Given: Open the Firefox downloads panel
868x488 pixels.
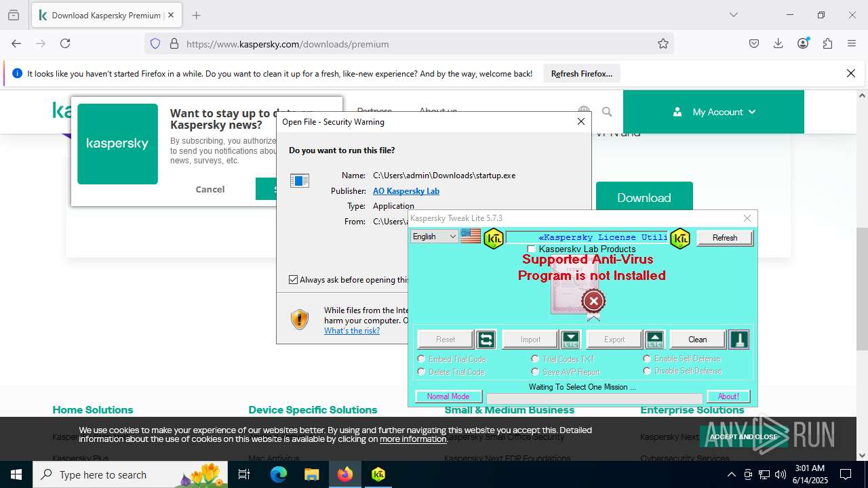Looking at the screenshot, I should 778,43.
